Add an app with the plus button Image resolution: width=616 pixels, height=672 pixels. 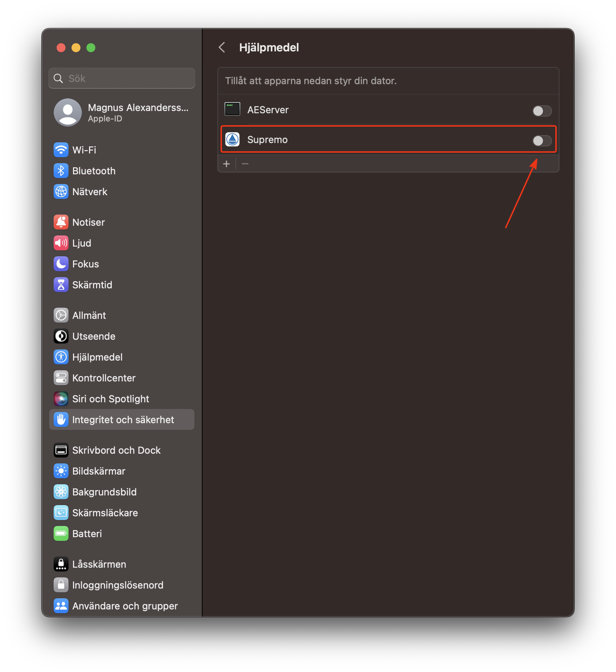tap(226, 164)
